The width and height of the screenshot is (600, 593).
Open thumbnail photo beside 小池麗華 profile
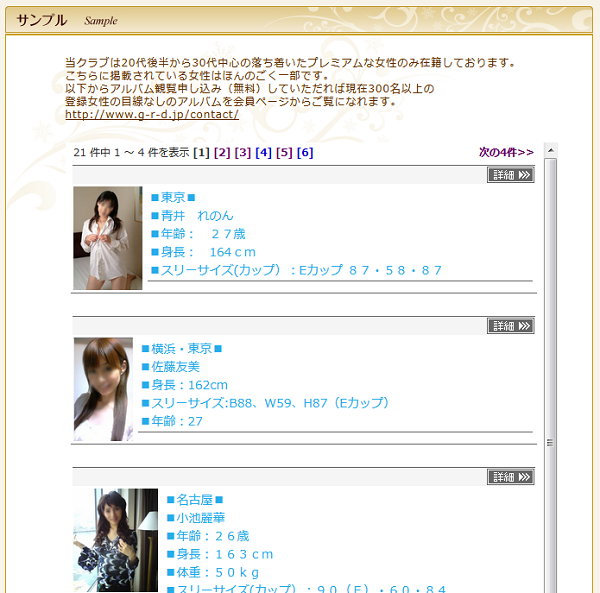(x=115, y=540)
